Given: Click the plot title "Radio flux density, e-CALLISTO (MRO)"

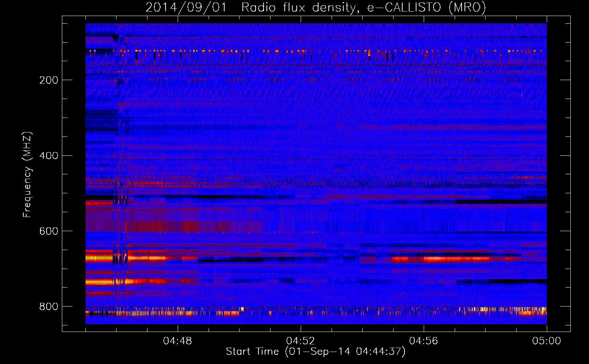Looking at the screenshot, I should point(364,8).
